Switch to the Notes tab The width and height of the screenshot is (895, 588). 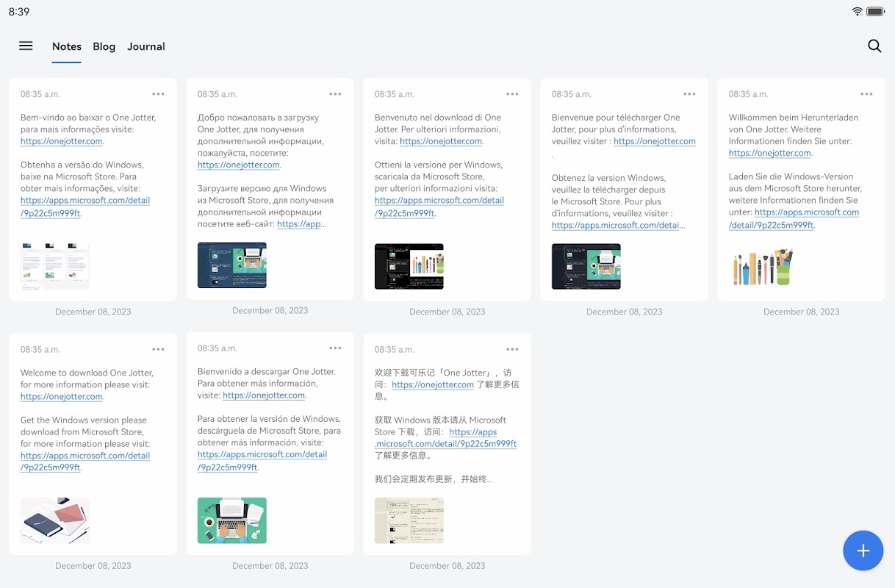67,46
